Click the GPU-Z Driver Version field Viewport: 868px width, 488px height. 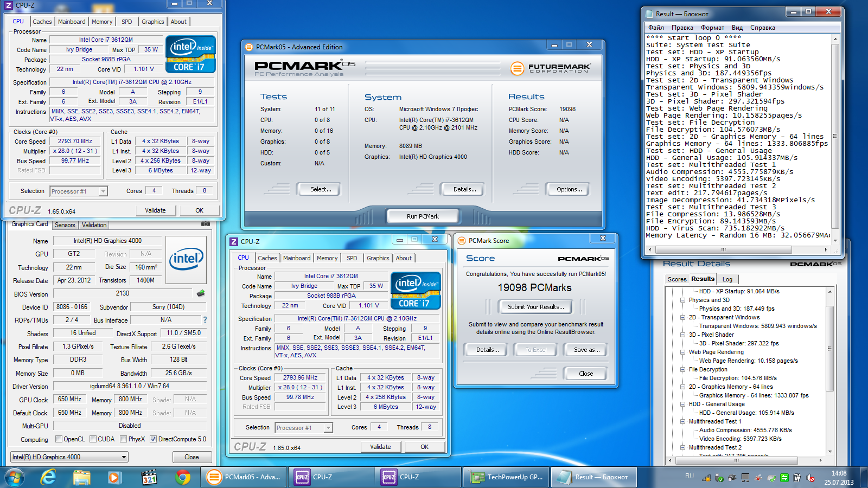tap(130, 386)
